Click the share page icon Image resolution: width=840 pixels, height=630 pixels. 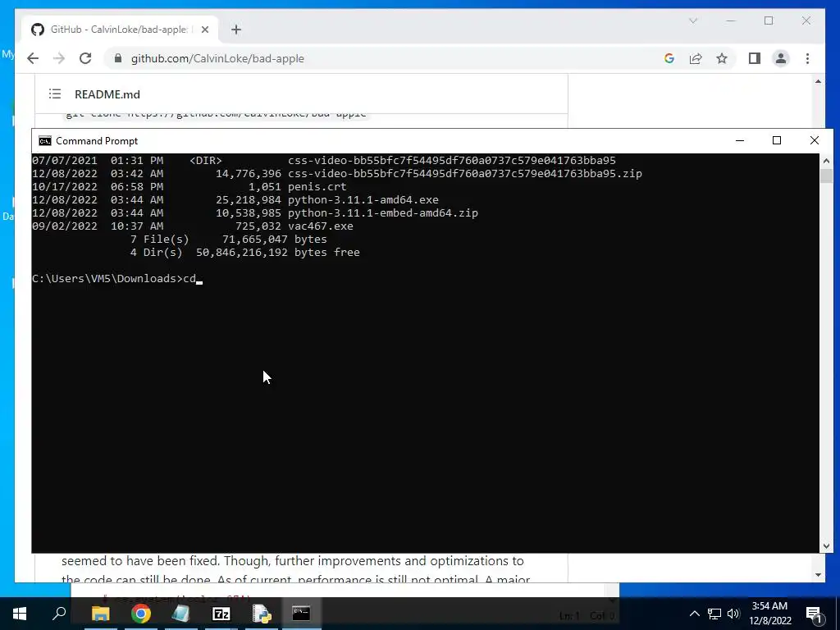(696, 58)
